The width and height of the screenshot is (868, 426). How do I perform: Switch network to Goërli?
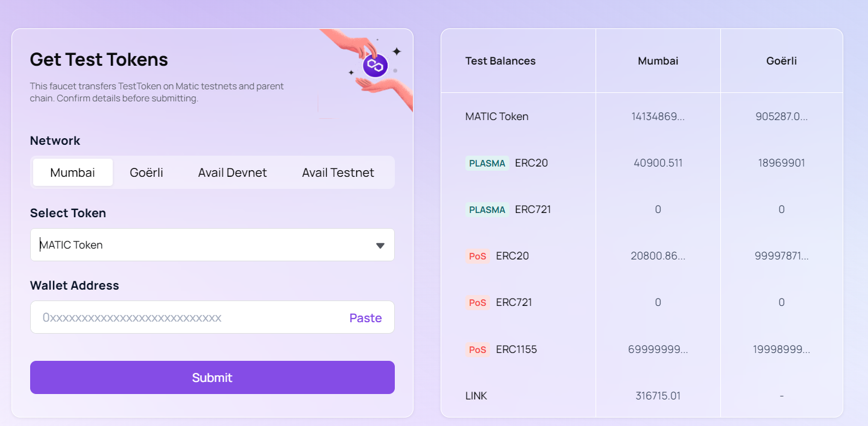146,173
